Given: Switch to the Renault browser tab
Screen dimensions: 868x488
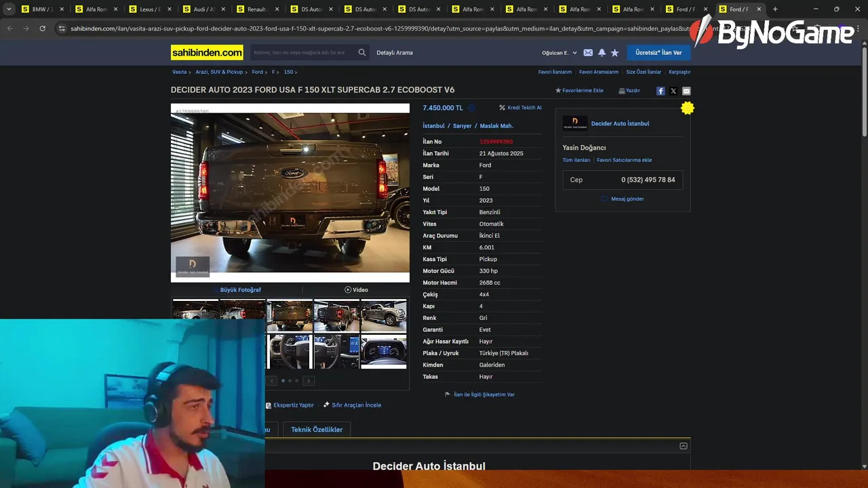Looking at the screenshot, I should coord(256,9).
